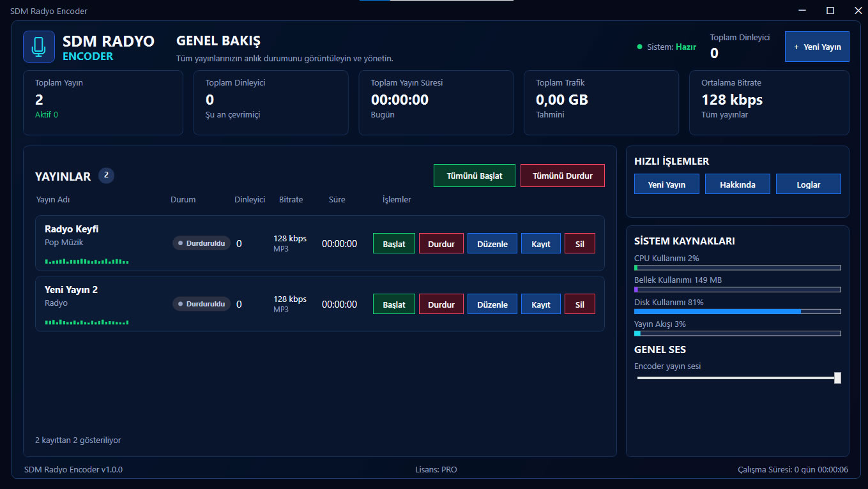Click the Dinleyici column header
This screenshot has width=868, height=489.
pyautogui.click(x=250, y=200)
